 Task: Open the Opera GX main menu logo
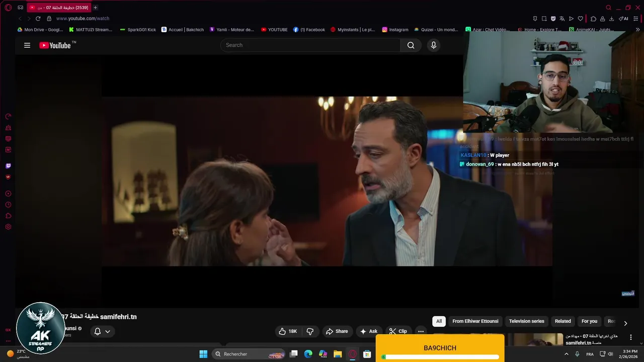click(8, 8)
